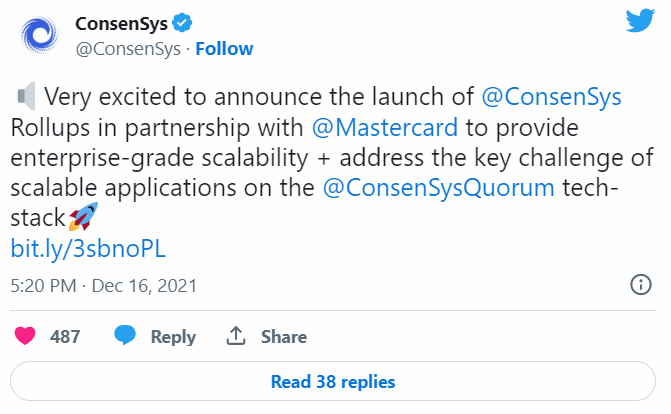Click the megaphone emoji in the tweet
This screenshot has height=414, width=671.
coord(28,98)
